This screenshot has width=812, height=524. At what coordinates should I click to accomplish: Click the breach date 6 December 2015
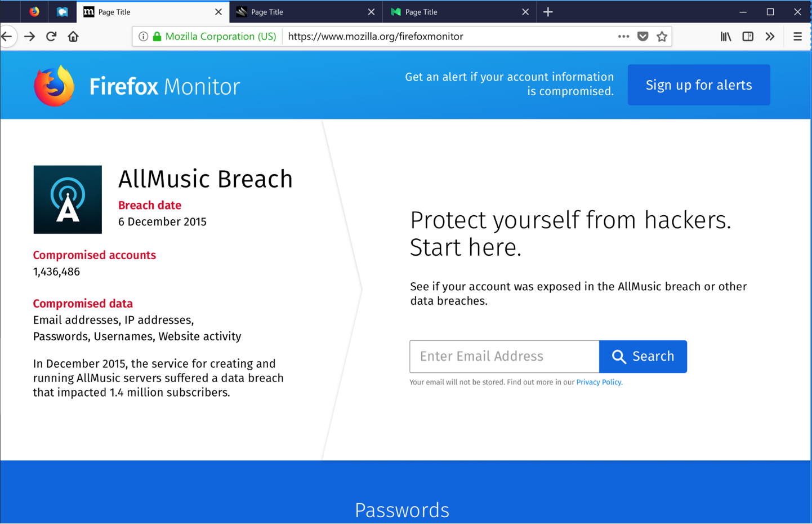pos(162,222)
